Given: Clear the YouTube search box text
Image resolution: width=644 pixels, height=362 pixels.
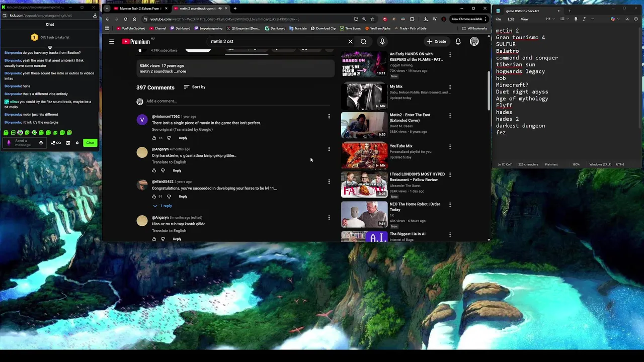Looking at the screenshot, I should coord(350,42).
